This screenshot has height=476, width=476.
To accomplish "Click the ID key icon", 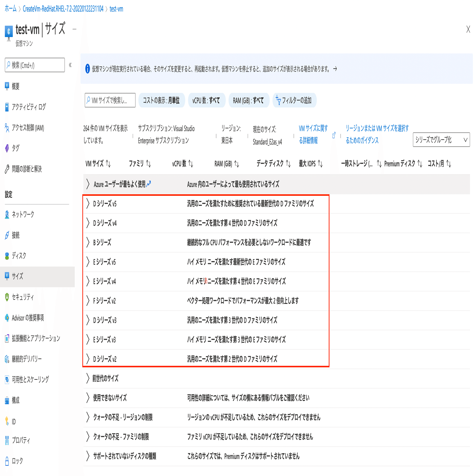I will click(x=7, y=421).
